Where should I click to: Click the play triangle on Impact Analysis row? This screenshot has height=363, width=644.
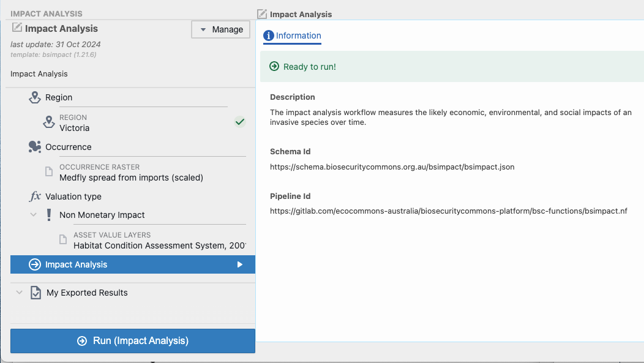point(240,264)
